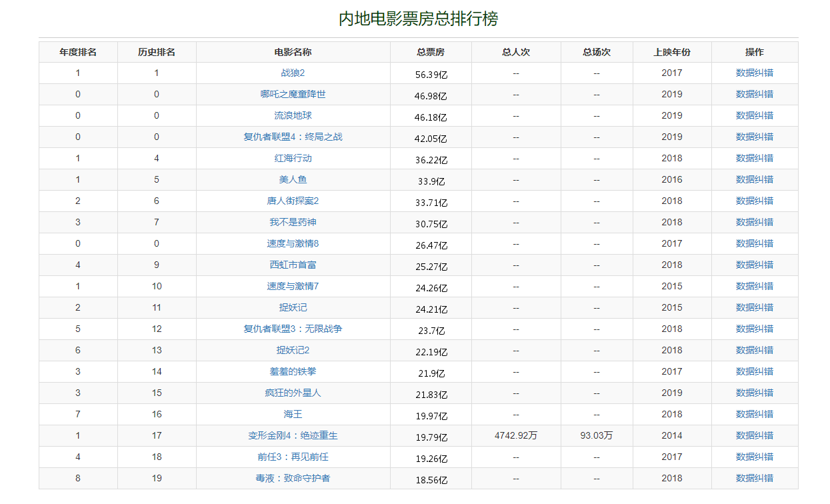Open the 唐人街探案2 movie link

pyautogui.click(x=293, y=201)
